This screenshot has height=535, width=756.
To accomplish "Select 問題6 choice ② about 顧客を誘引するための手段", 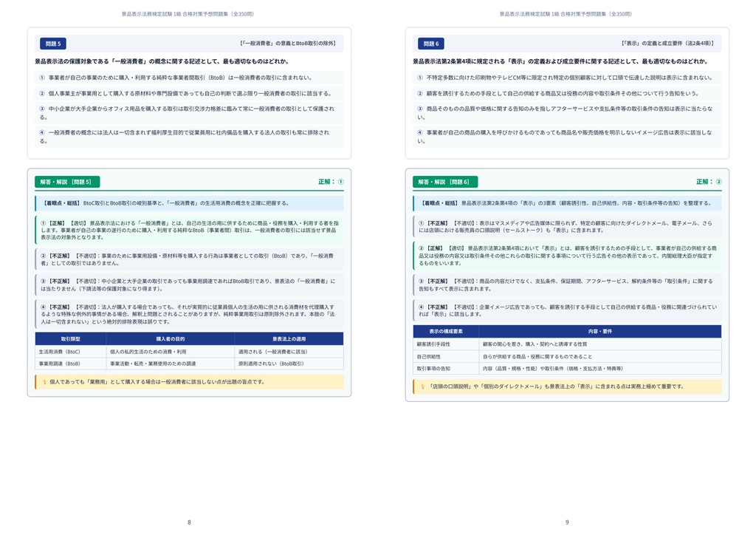I will coord(567,94).
